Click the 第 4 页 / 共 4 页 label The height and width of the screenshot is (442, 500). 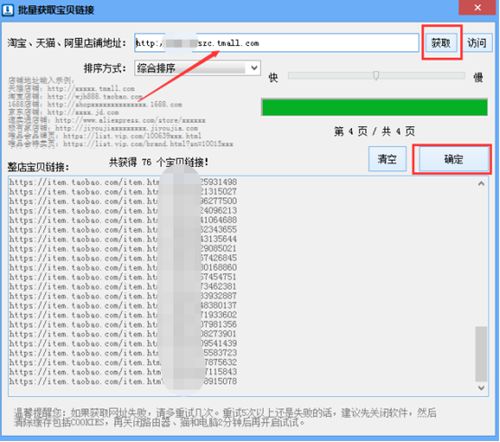[x=374, y=131]
